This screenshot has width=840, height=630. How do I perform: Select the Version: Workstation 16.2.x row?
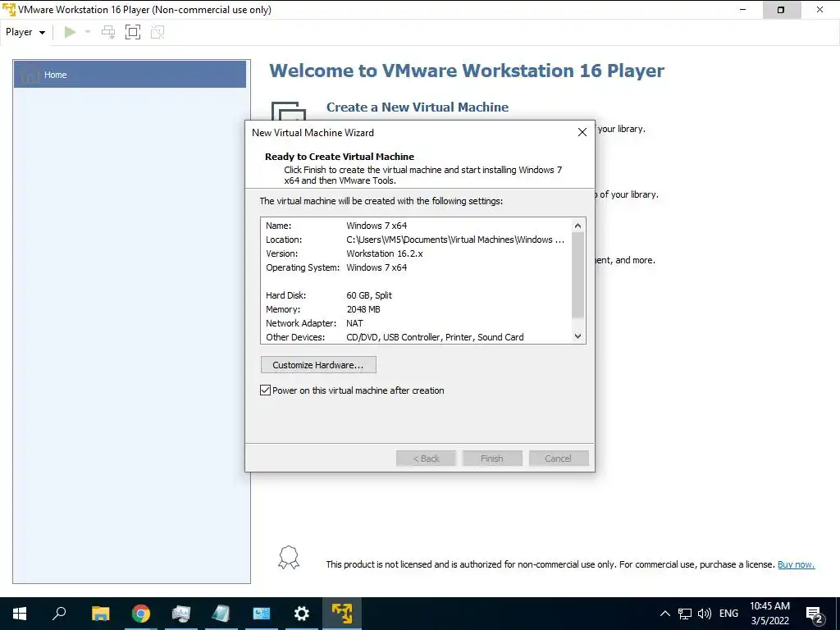[416, 253]
